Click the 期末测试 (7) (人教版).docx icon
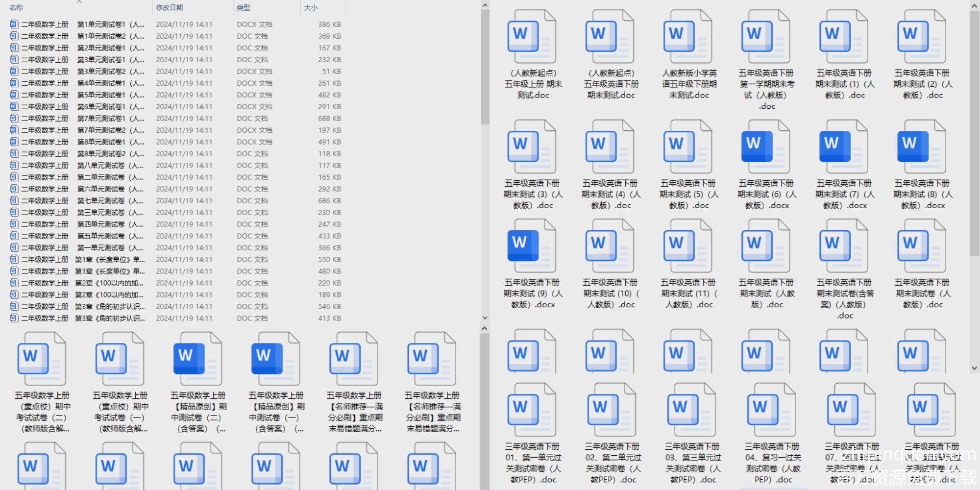 pyautogui.click(x=843, y=147)
